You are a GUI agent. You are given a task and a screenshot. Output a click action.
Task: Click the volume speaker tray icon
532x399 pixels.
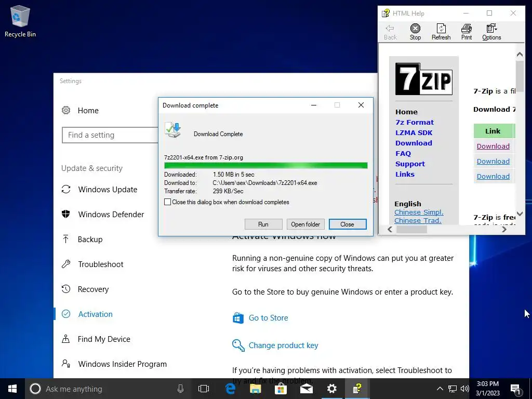[x=465, y=389]
